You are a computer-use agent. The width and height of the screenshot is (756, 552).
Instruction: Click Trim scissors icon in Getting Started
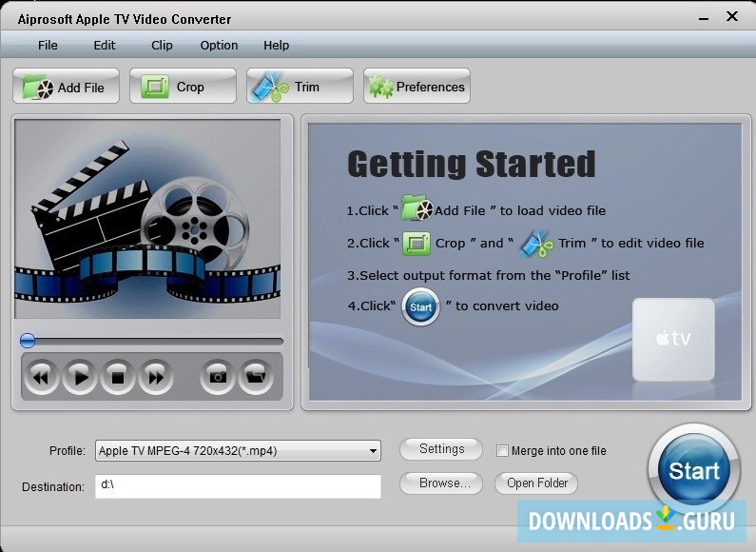click(x=536, y=244)
